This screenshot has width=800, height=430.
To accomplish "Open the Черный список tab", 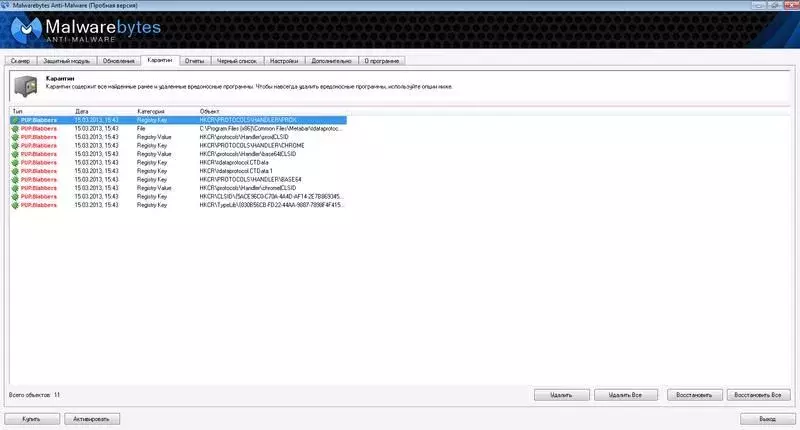I will 237,61.
